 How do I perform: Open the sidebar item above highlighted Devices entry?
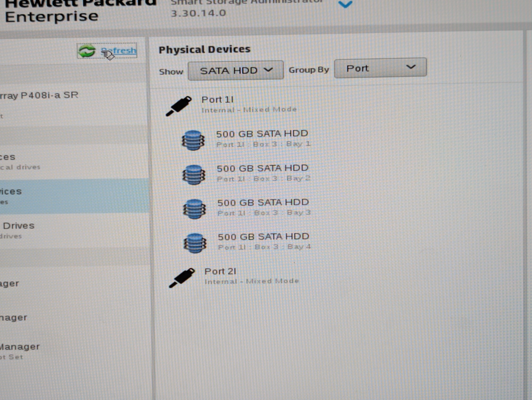point(74,161)
